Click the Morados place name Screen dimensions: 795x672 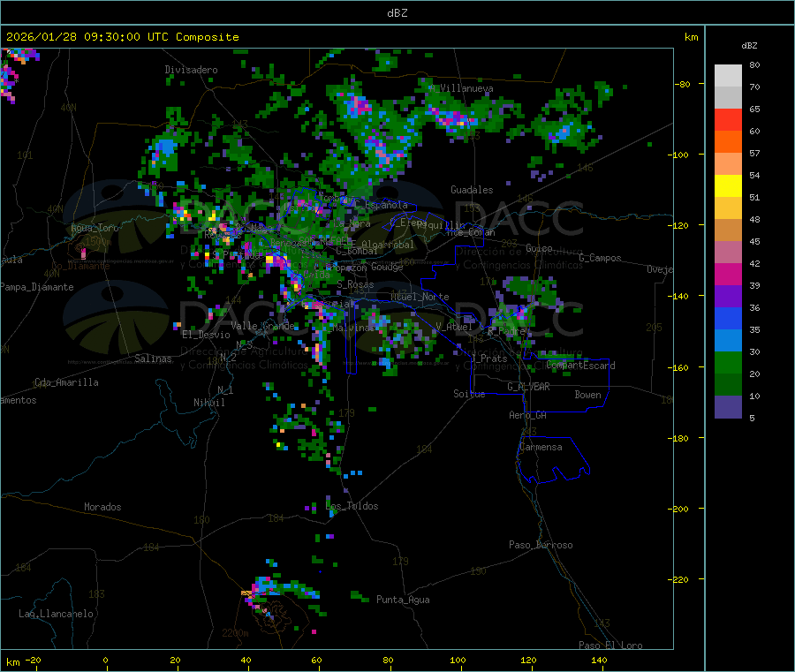[x=102, y=507]
